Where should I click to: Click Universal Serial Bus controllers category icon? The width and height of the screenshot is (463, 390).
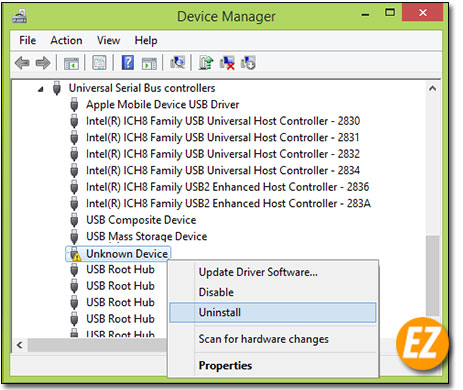tap(57, 88)
